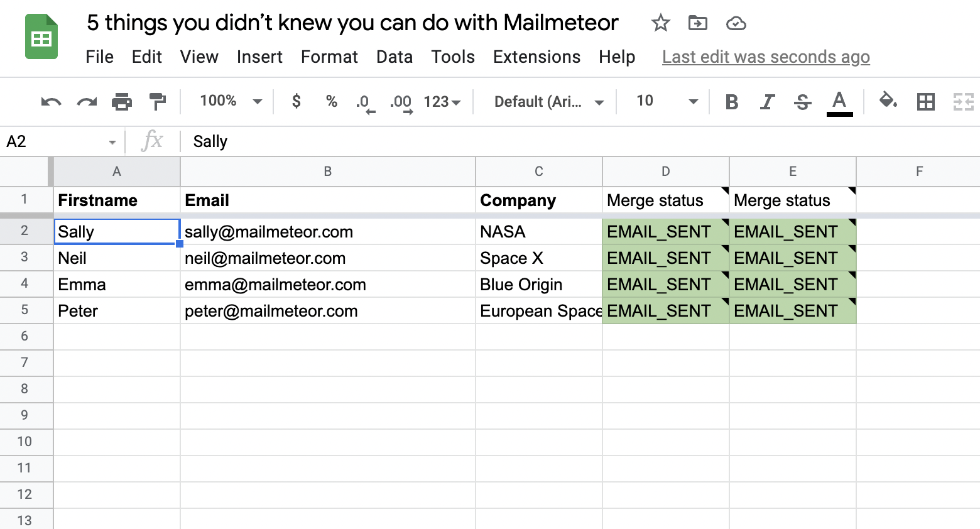Select the cell containing Emma
The height and width of the screenshot is (529, 980).
click(117, 285)
